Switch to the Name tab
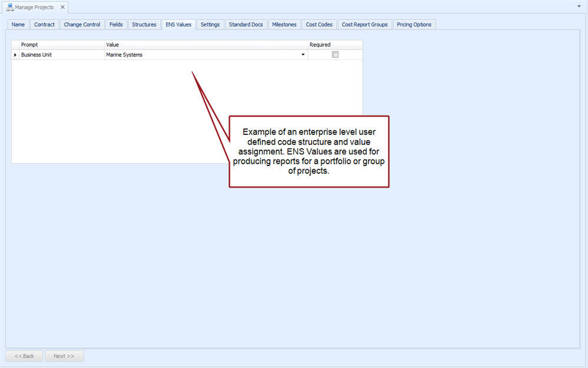588x368 pixels. coord(18,25)
